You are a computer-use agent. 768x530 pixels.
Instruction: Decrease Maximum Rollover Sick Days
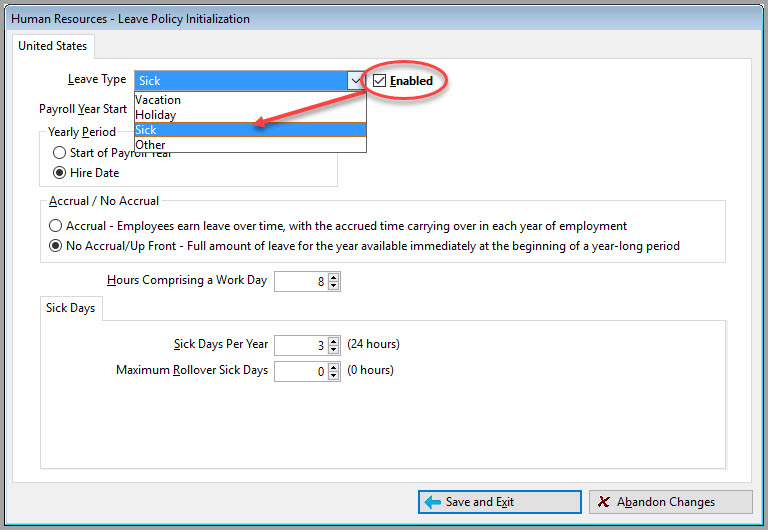(x=334, y=376)
